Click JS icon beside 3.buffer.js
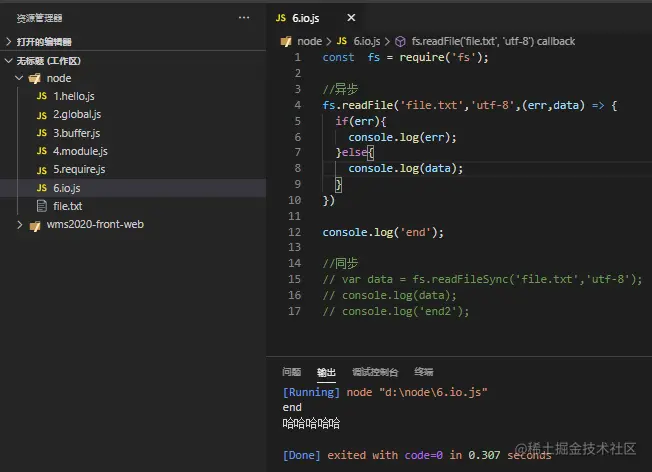Screen dimensions: 652x472 point(42,133)
